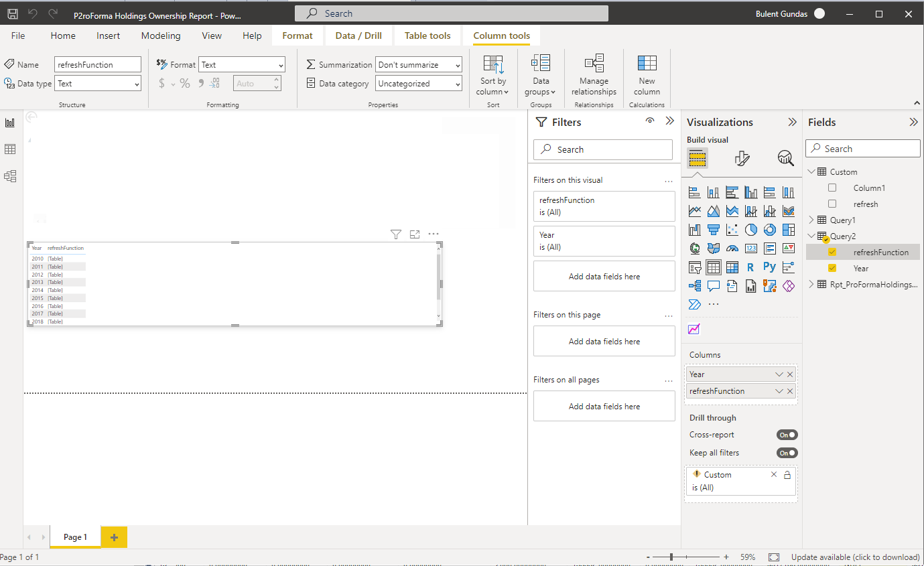924x566 pixels.
Task: Switch to the Modeling ribbon tab
Action: (161, 36)
